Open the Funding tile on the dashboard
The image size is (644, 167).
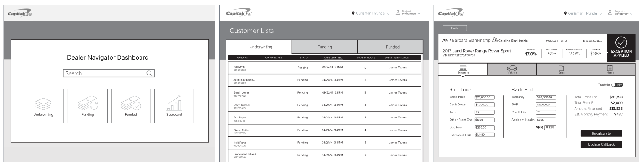[88, 106]
